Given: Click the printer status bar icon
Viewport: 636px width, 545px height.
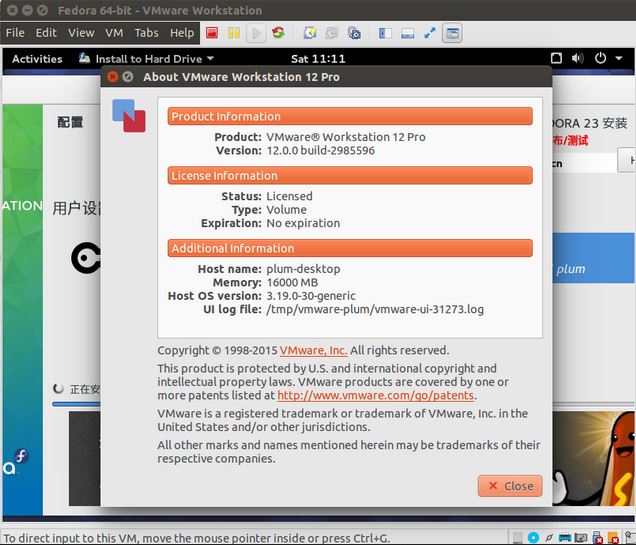Looking at the screenshot, I should click(x=565, y=538).
